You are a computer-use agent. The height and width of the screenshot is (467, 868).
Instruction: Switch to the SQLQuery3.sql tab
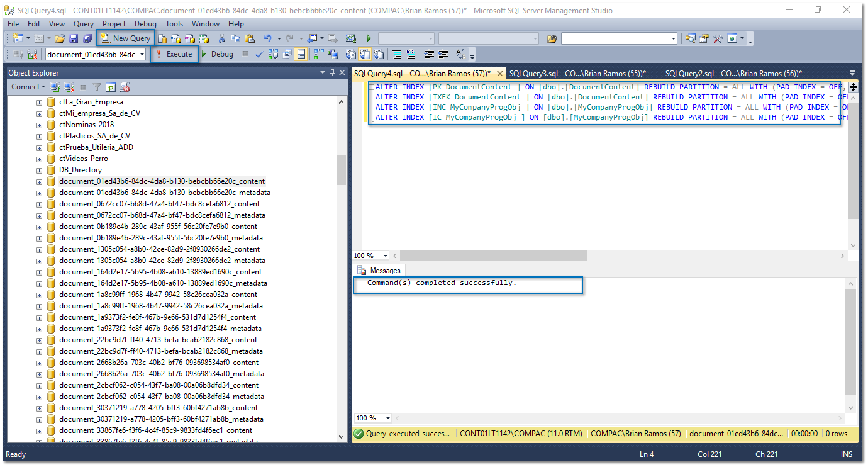pos(577,74)
